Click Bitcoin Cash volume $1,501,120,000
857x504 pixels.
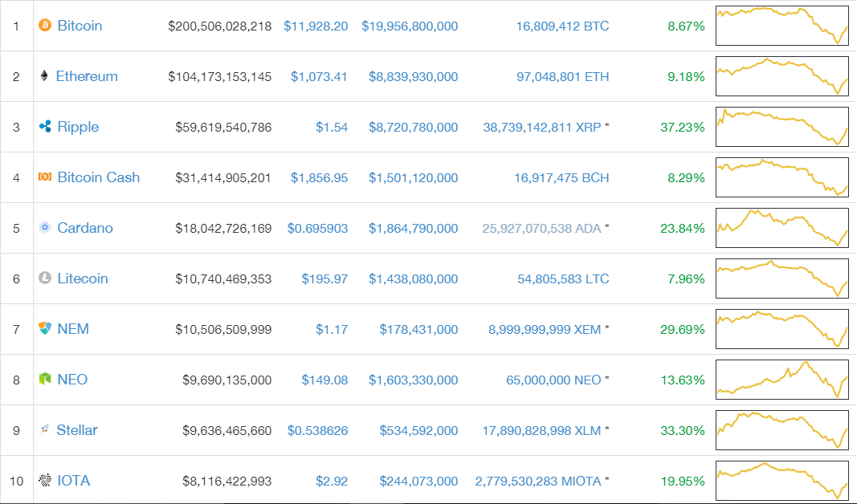pyautogui.click(x=413, y=178)
